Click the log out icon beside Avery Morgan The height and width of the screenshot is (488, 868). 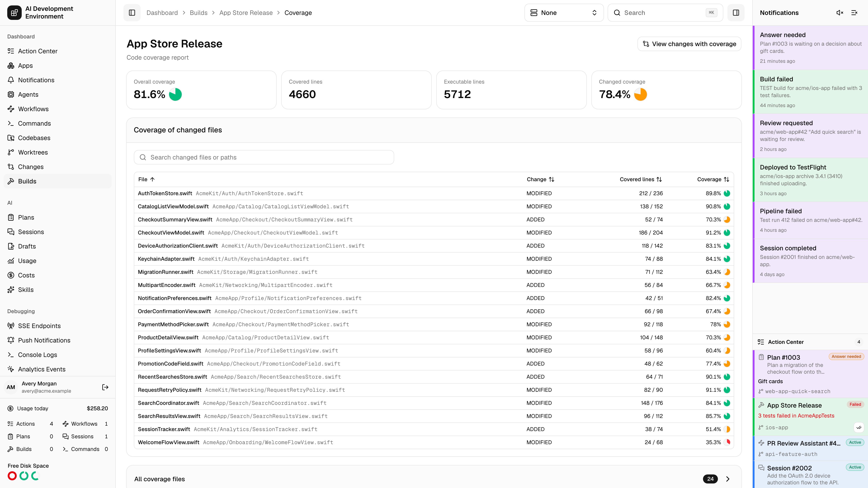(105, 387)
